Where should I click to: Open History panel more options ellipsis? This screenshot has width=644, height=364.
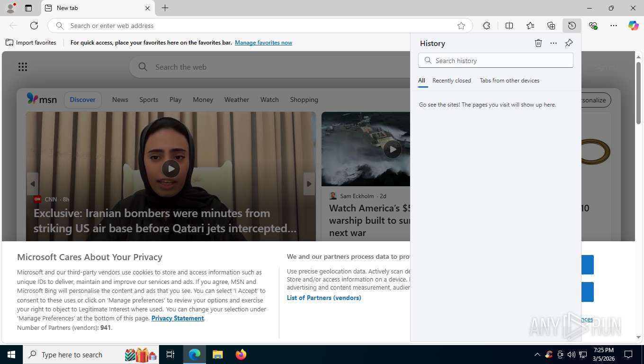[554, 43]
